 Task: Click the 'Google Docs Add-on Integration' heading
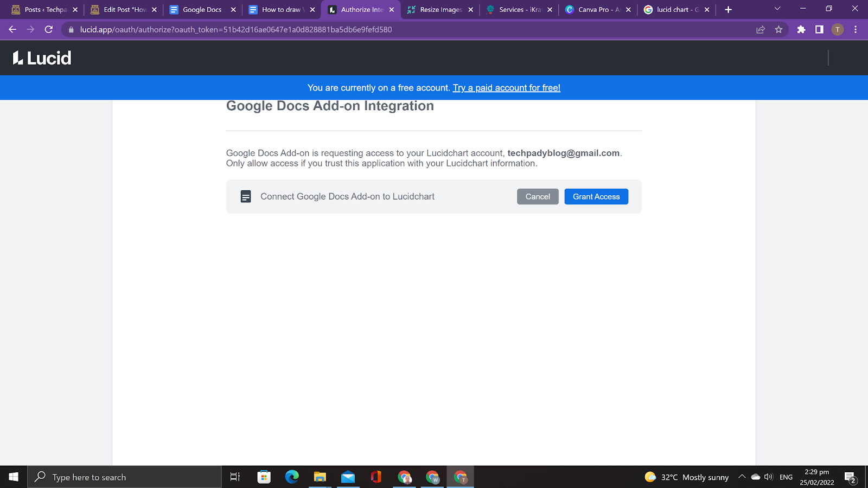330,106
